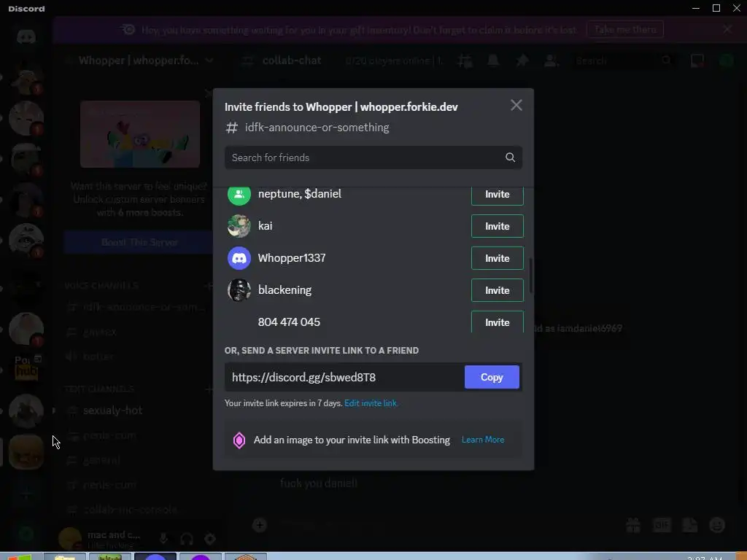Open User Settings gear icon
The height and width of the screenshot is (560, 747).
point(210,539)
